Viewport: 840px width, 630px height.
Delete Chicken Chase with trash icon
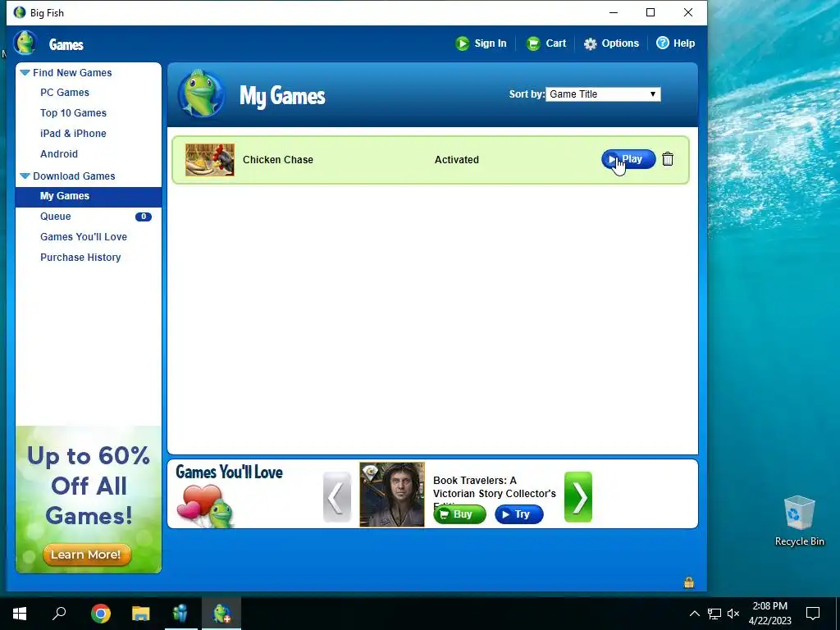click(x=668, y=159)
